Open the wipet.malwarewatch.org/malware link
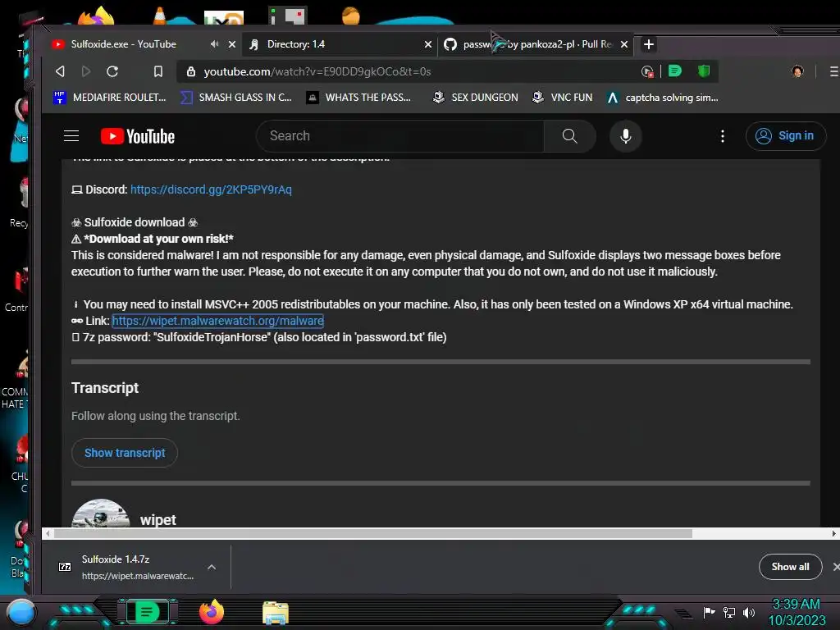 (217, 321)
